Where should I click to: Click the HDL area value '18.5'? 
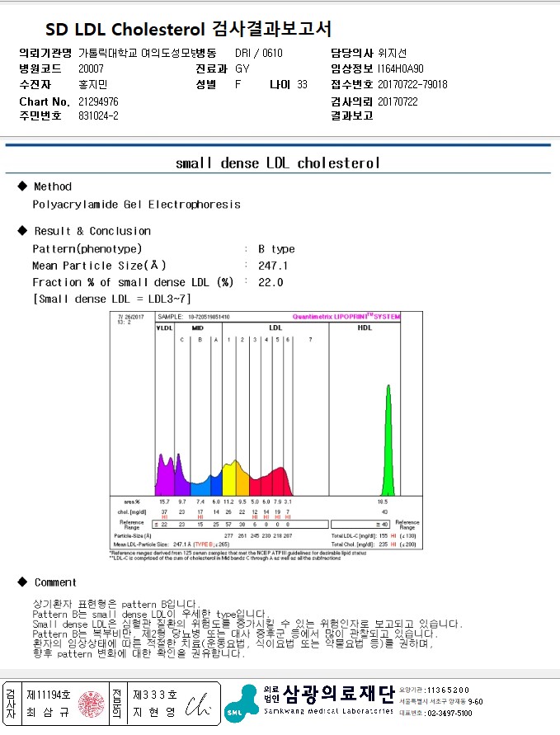[383, 502]
